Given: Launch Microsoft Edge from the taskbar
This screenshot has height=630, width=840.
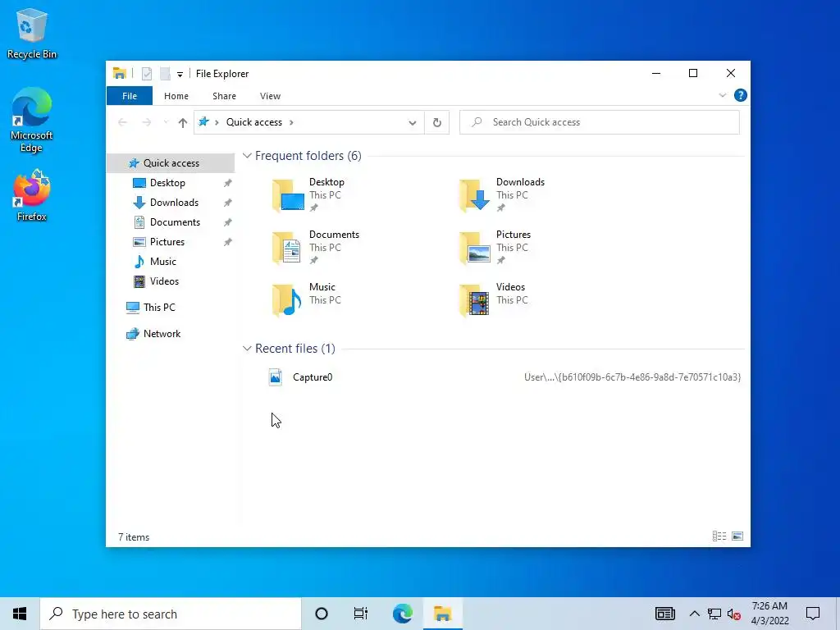Looking at the screenshot, I should (x=402, y=614).
